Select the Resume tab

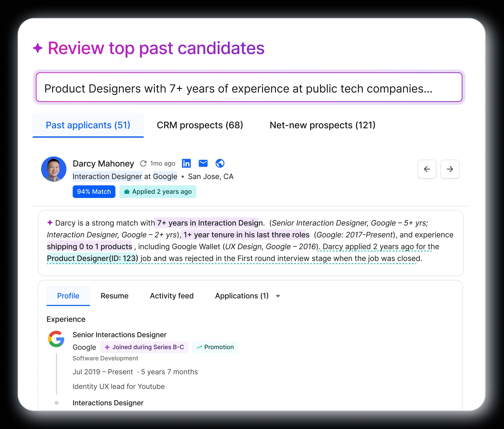click(x=114, y=296)
